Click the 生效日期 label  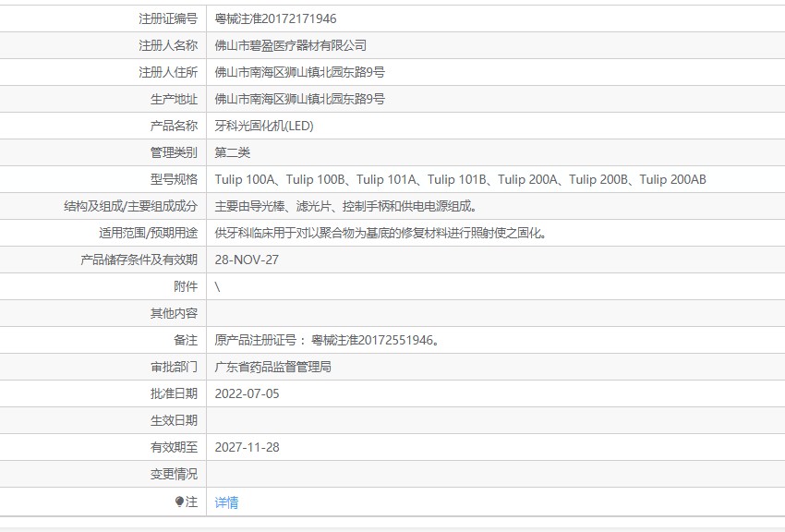click(175, 420)
